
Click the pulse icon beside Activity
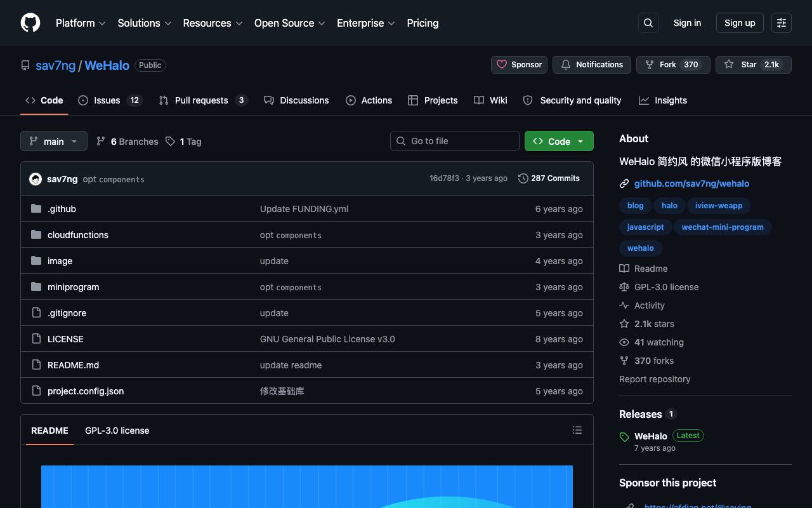point(624,305)
